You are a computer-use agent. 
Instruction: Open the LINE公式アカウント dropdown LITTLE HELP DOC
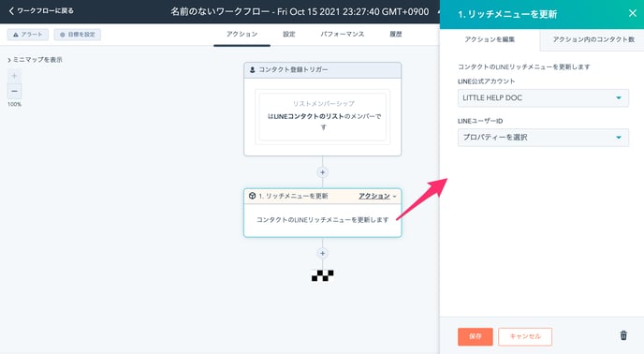tap(543, 97)
